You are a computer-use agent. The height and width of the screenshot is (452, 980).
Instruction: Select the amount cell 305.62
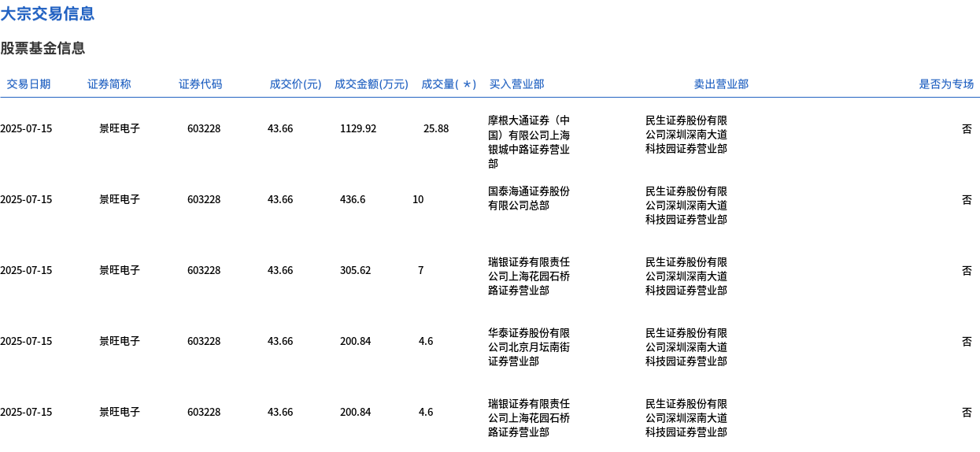355,270
